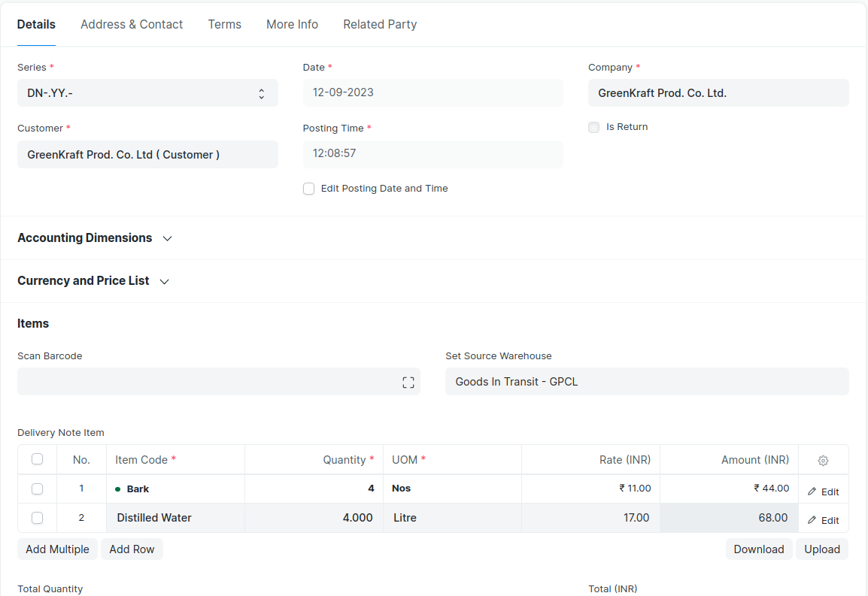Check the Distilled Water row checkbox

pyautogui.click(x=38, y=518)
